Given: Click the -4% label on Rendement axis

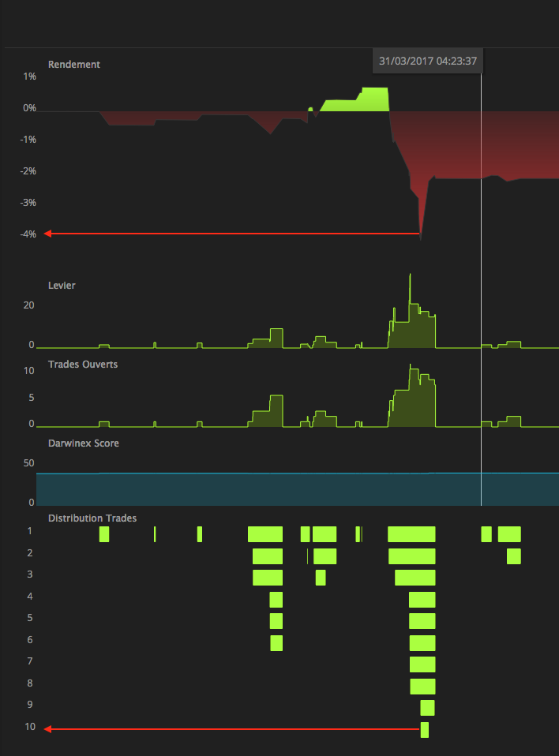Looking at the screenshot, I should (x=28, y=234).
